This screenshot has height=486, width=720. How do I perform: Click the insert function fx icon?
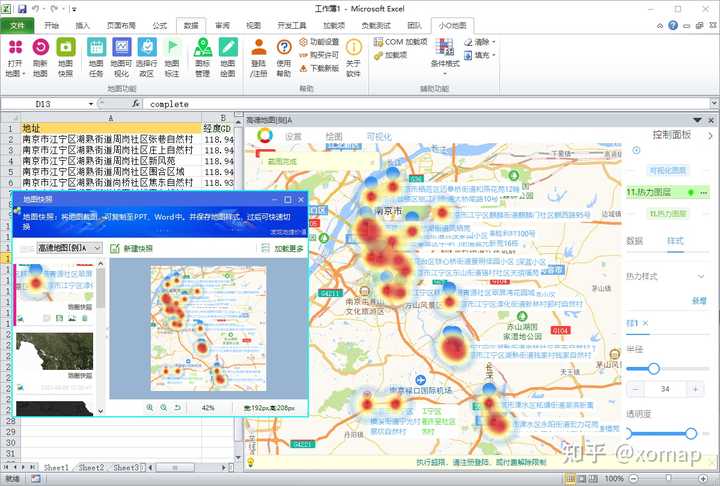point(136,104)
